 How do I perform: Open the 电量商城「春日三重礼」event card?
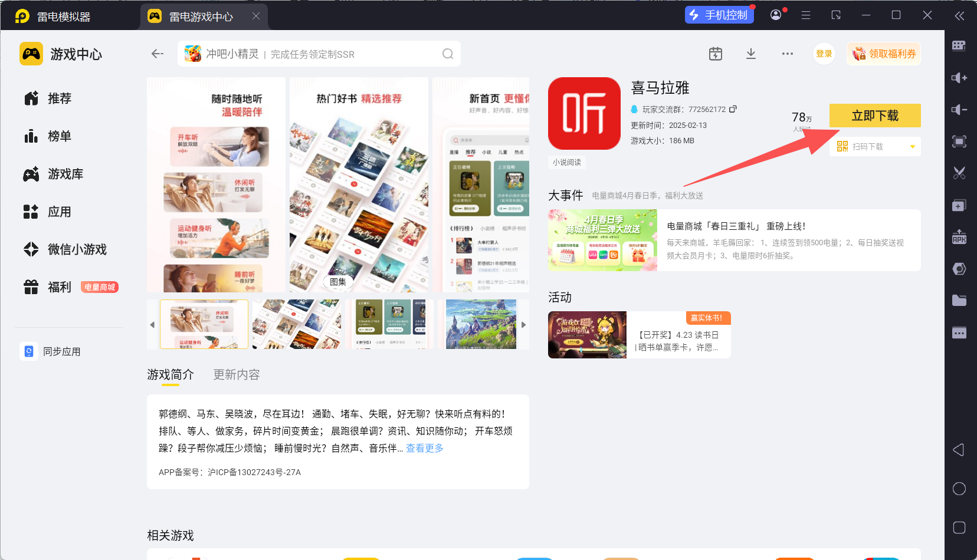[735, 240]
